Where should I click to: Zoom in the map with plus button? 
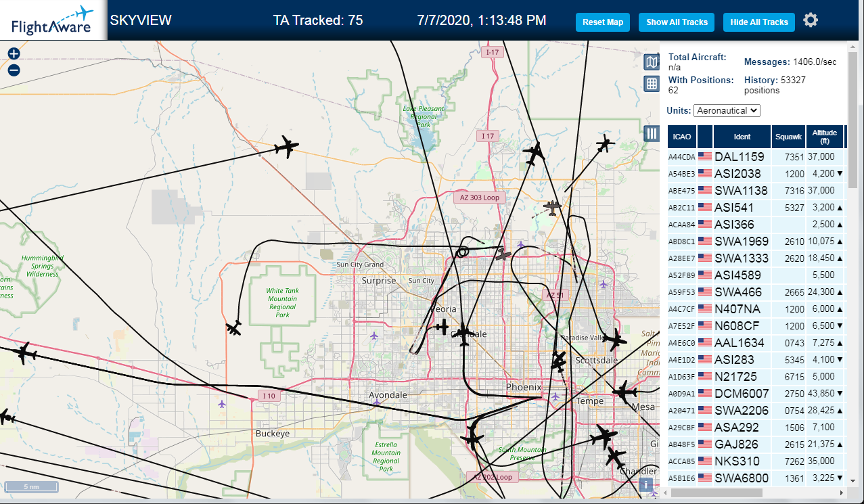pyautogui.click(x=14, y=54)
